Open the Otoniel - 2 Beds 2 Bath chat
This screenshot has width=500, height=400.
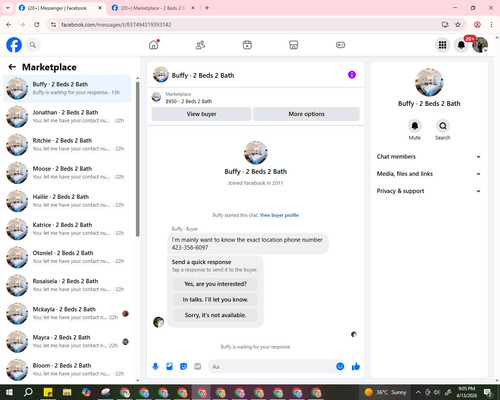pyautogui.click(x=68, y=257)
